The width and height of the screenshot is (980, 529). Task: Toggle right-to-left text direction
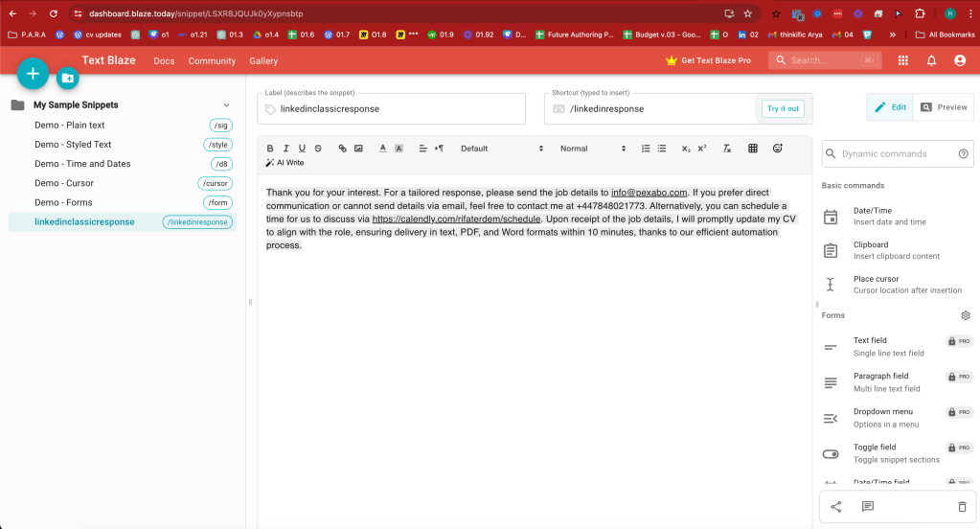pyautogui.click(x=440, y=149)
